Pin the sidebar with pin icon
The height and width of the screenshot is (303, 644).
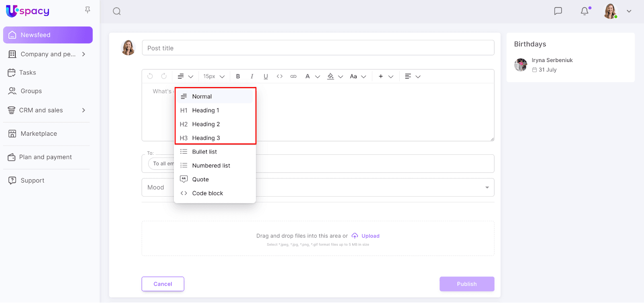pos(87,10)
